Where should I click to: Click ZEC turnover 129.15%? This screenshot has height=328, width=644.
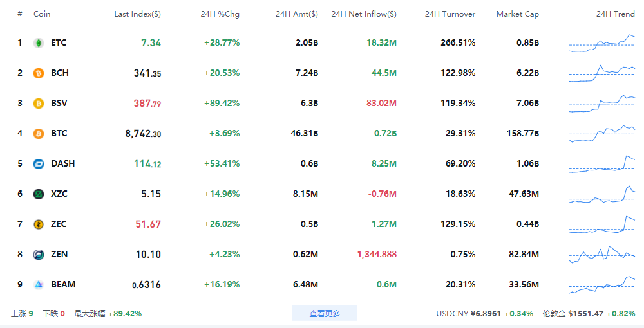(458, 224)
